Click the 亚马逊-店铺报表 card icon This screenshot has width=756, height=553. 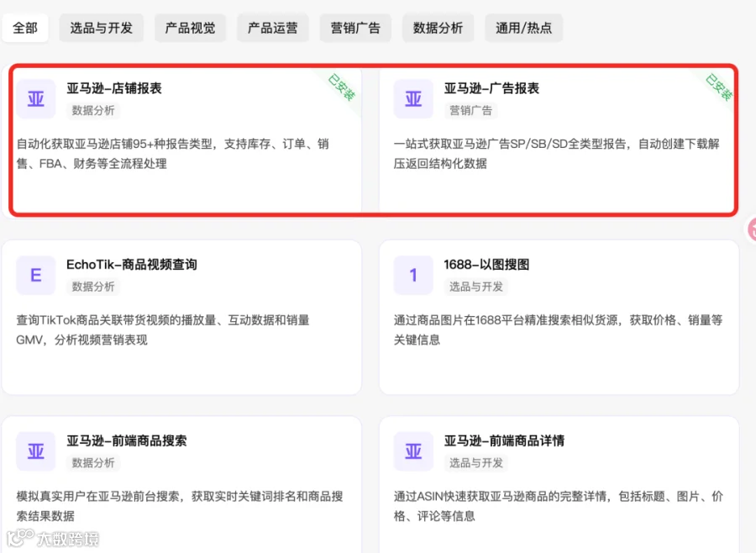(36, 99)
